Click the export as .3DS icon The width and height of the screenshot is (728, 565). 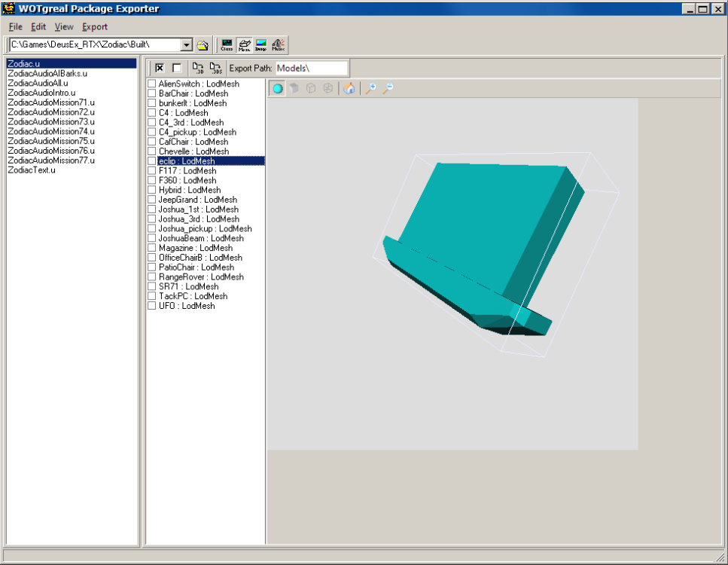click(216, 68)
